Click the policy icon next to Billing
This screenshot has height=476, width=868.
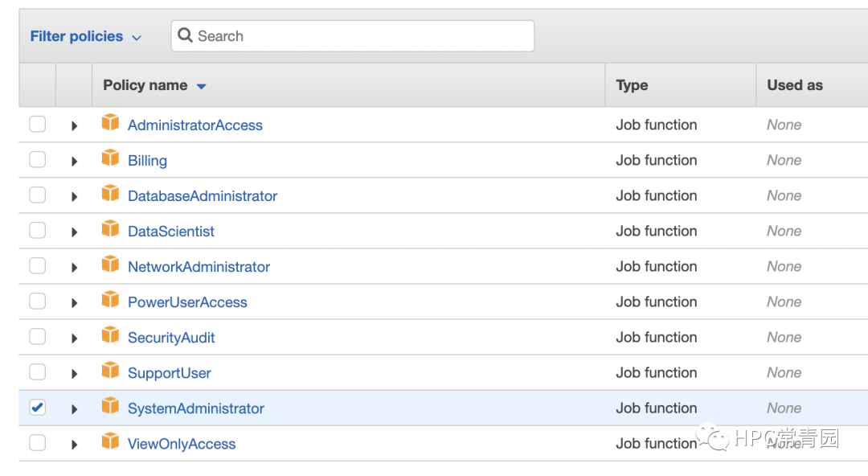click(x=110, y=158)
